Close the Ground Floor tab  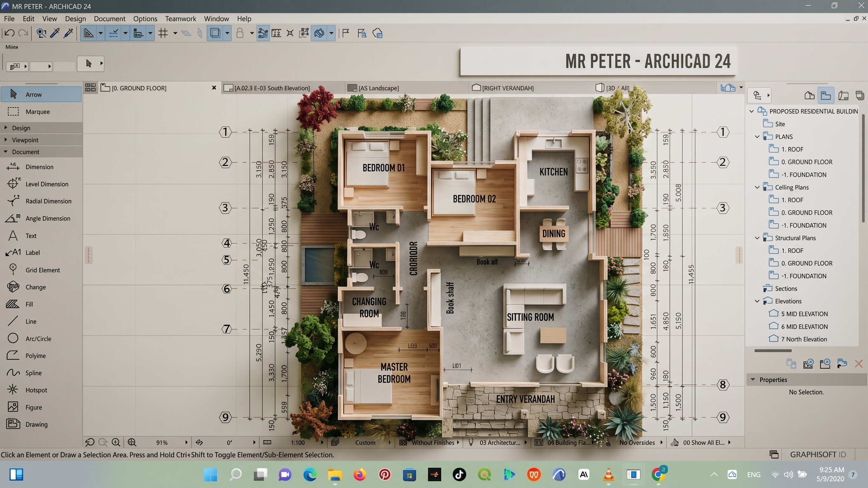[214, 88]
